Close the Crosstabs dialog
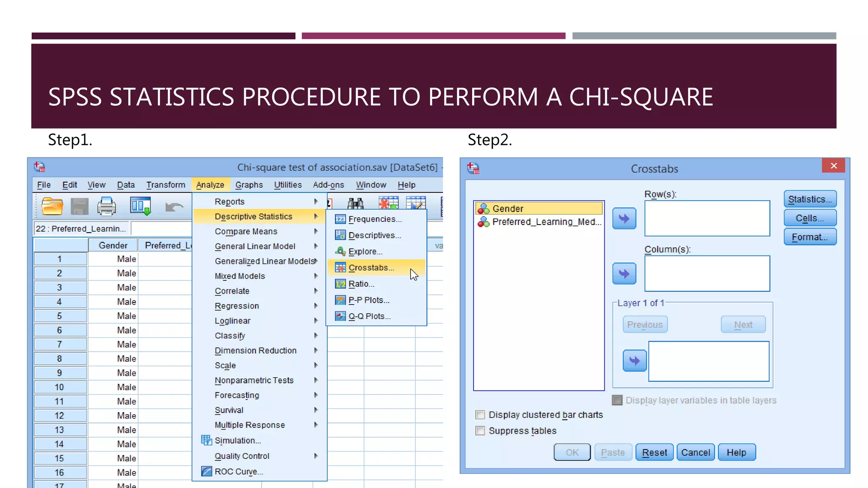The height and width of the screenshot is (488, 868). click(833, 166)
